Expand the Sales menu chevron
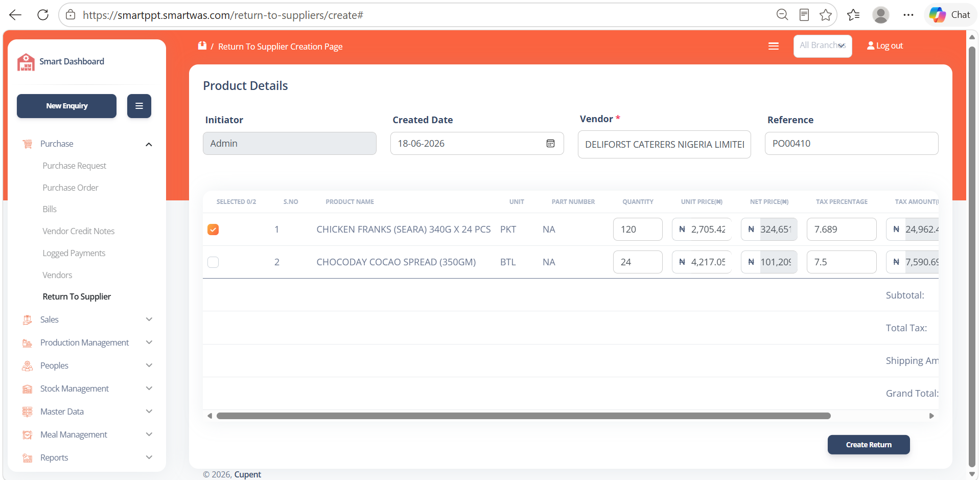This screenshot has height=480, width=980. [x=149, y=319]
